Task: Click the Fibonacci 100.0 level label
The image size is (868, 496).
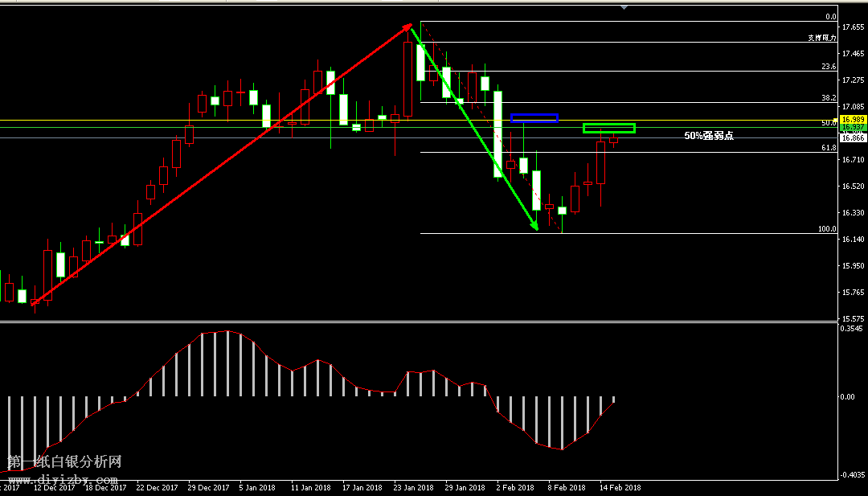Action: point(827,229)
